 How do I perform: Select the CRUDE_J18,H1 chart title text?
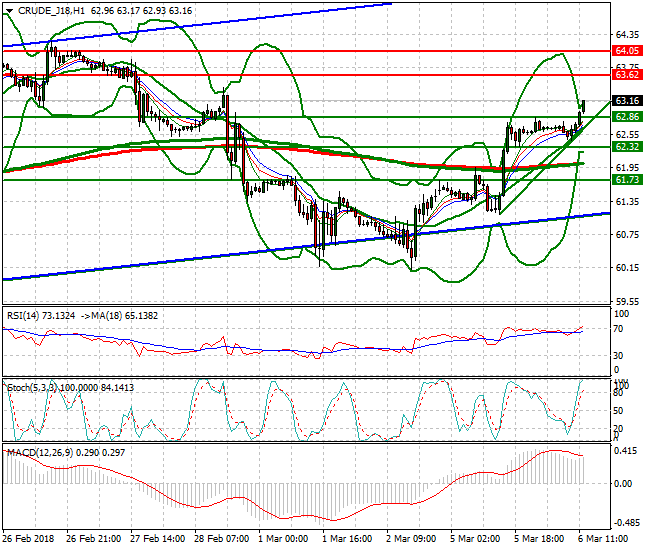[51, 11]
